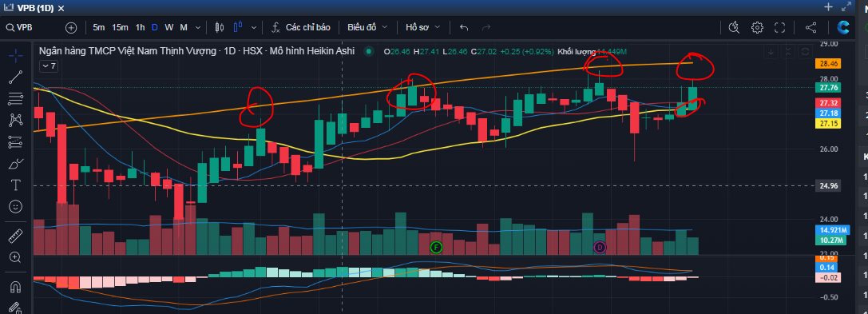Click the -0.02 MACD histogram label
The image size is (868, 314).
point(829,277)
